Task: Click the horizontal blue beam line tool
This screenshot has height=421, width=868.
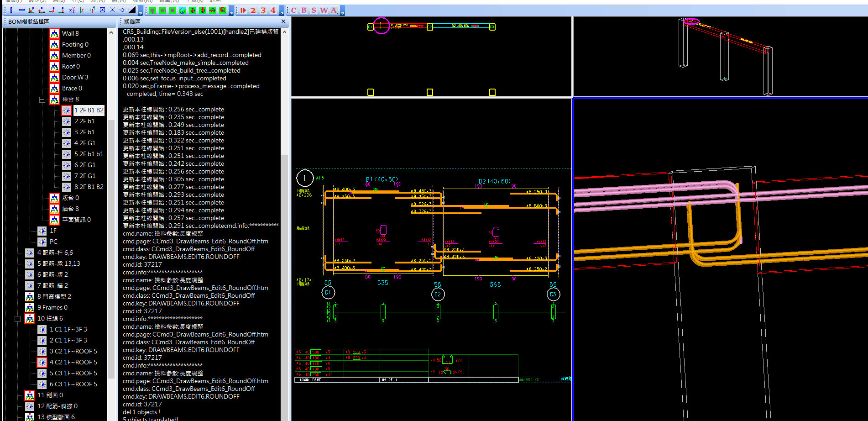Action: pyautogui.click(x=21, y=10)
